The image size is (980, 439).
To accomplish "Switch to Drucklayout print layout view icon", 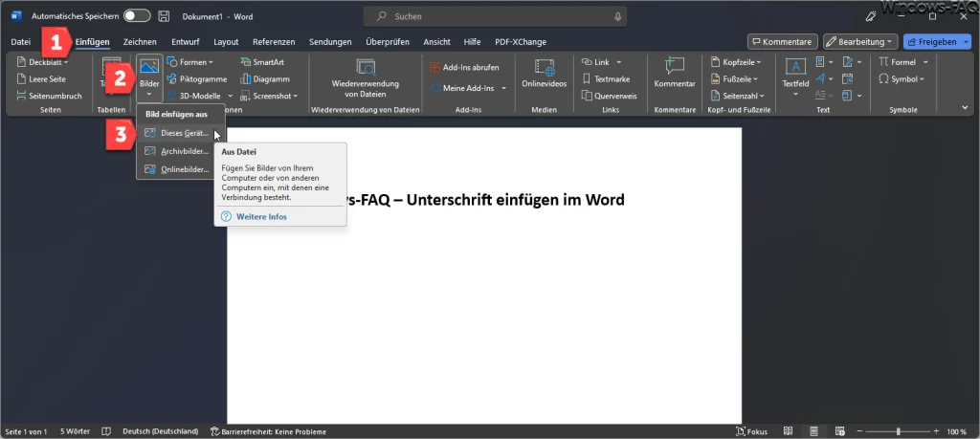I will tap(814, 431).
